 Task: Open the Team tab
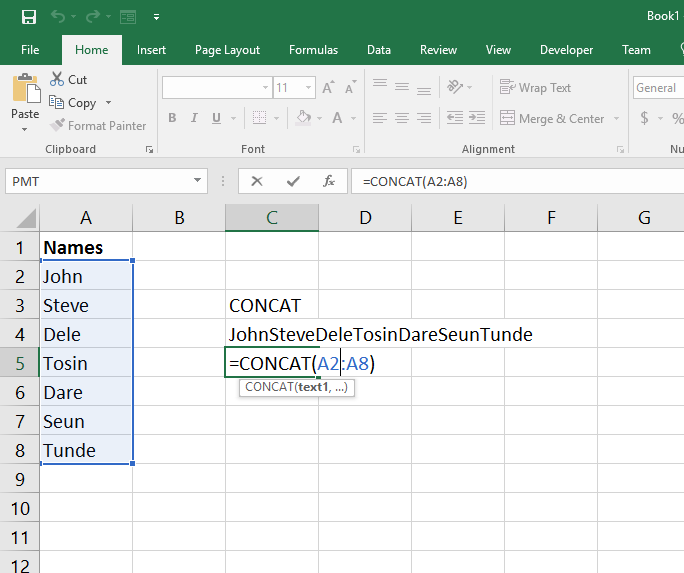pyautogui.click(x=636, y=50)
